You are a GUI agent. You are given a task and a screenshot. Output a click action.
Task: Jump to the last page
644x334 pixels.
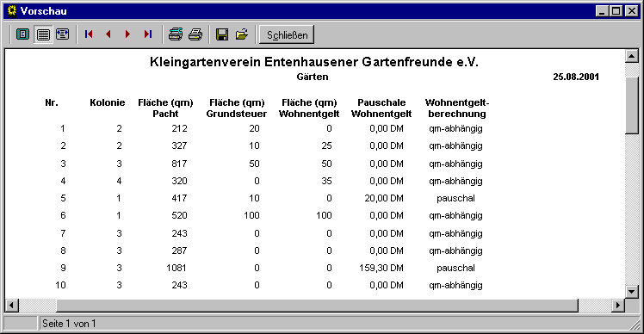148,34
